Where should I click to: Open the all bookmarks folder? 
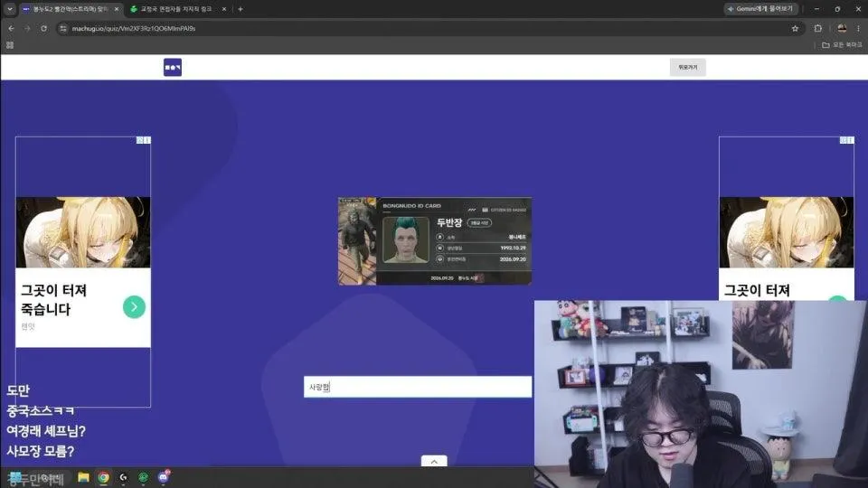click(x=842, y=45)
